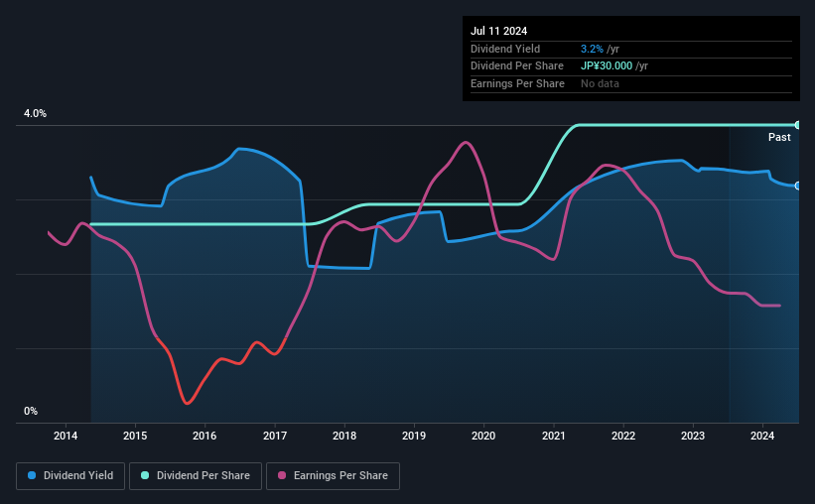Click the 2016 x-axis label
Screen dimensions: 815x504
pyautogui.click(x=204, y=436)
